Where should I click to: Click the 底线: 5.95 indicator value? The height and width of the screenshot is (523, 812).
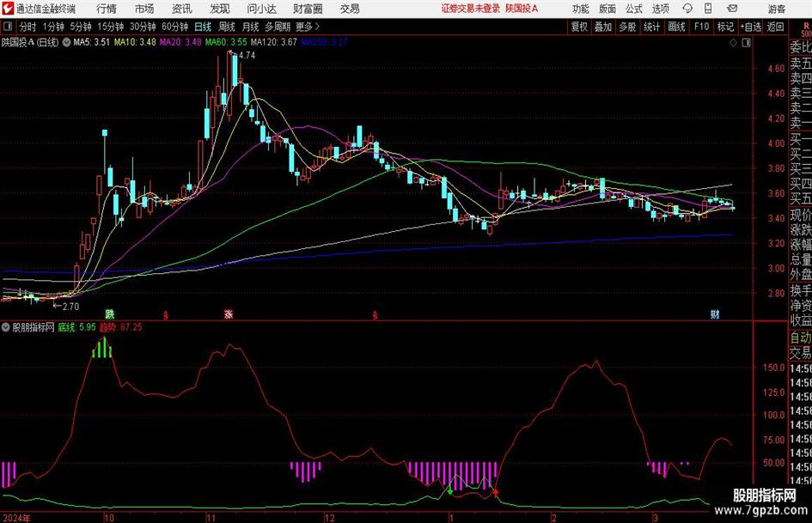click(x=76, y=327)
